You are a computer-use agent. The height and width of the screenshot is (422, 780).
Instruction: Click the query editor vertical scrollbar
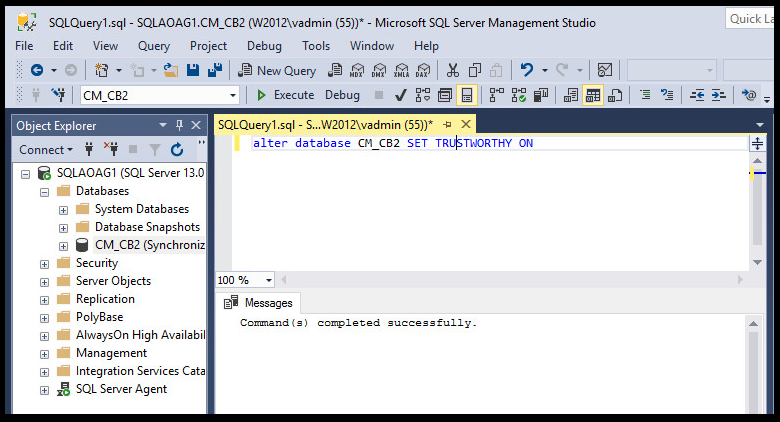click(x=757, y=211)
